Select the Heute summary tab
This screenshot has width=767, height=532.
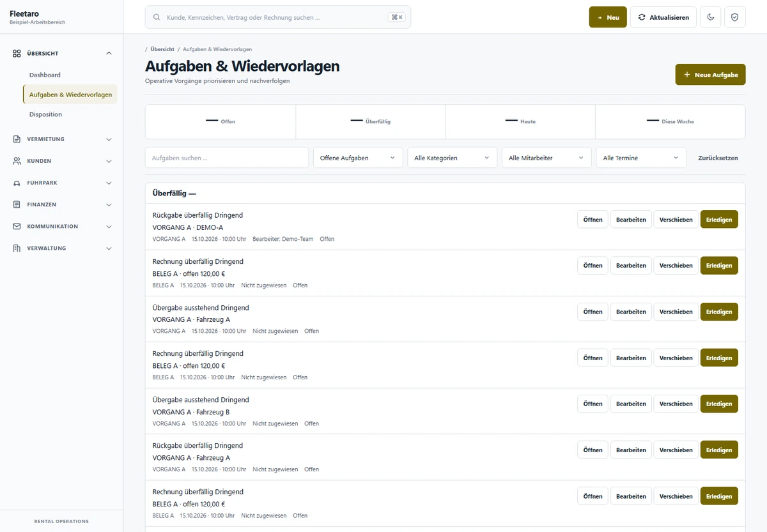pyautogui.click(x=520, y=121)
